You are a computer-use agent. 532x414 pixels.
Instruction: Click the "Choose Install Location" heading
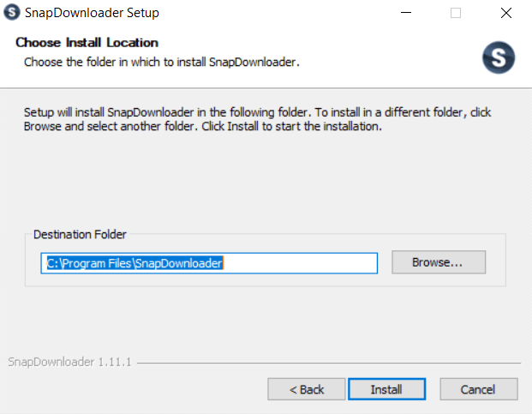[87, 43]
